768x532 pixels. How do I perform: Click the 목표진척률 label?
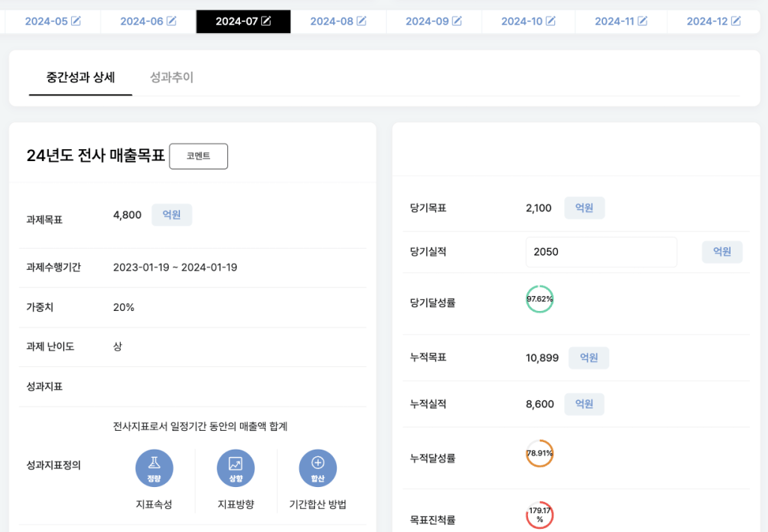[433, 520]
